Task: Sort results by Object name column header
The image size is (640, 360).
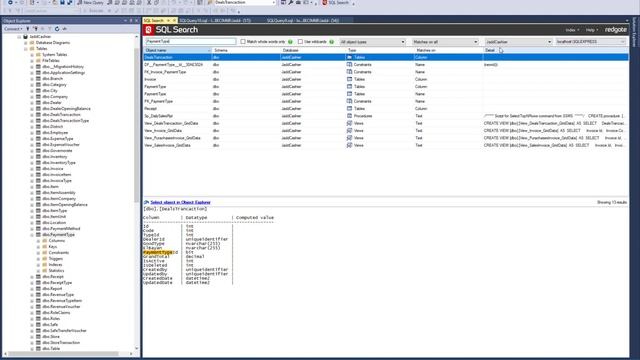Action: point(177,50)
